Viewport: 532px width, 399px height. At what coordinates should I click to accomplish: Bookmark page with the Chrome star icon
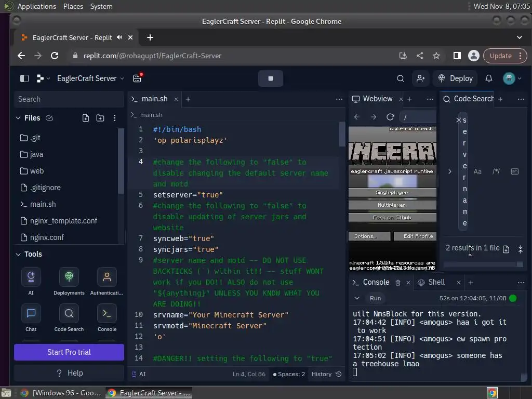pos(436,56)
